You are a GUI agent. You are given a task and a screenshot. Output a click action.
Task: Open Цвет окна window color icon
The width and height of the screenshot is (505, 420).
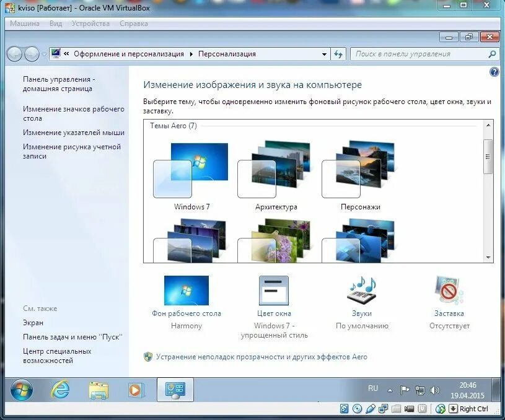click(274, 290)
